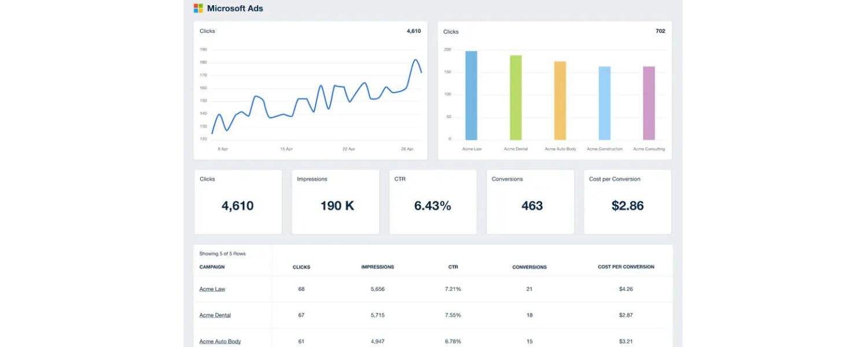Open the Acme Law campaign link
The height and width of the screenshot is (347, 868).
(212, 289)
